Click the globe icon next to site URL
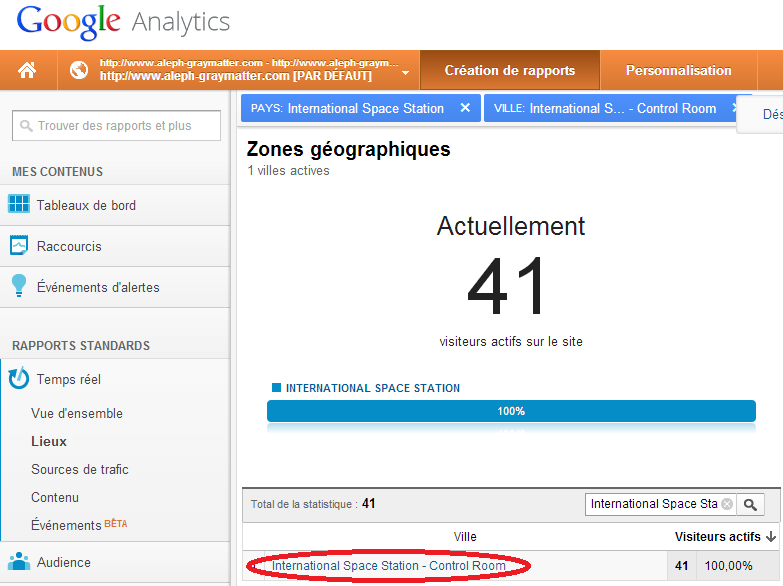This screenshot has width=783, height=586. 79,70
